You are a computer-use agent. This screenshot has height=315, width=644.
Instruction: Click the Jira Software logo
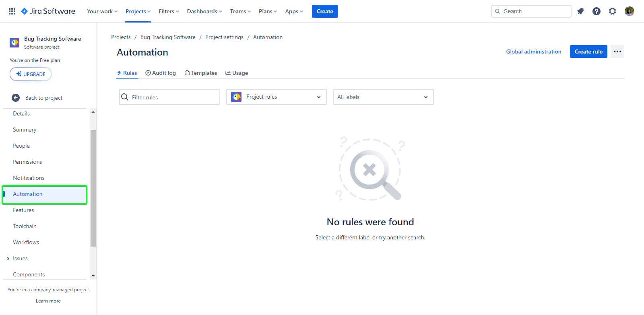point(48,11)
